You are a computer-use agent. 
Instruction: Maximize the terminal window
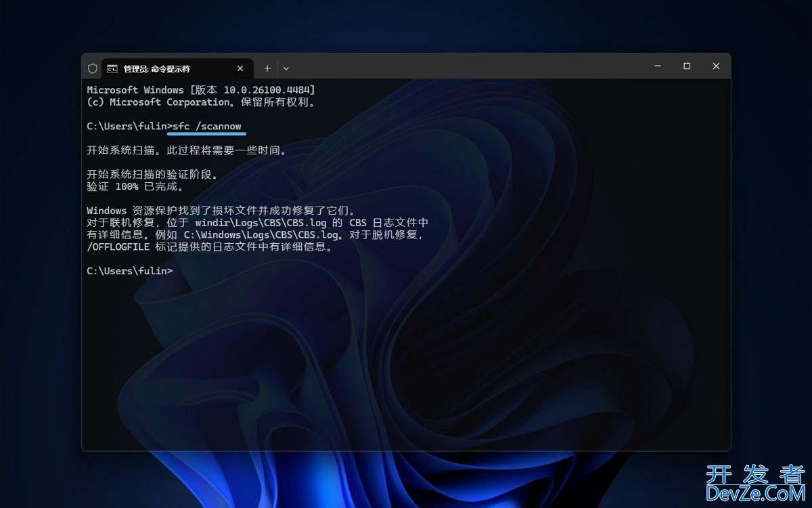(687, 66)
